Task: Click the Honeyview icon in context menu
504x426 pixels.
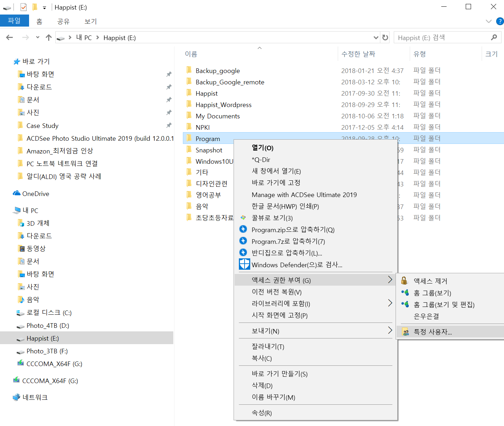Action: (243, 218)
